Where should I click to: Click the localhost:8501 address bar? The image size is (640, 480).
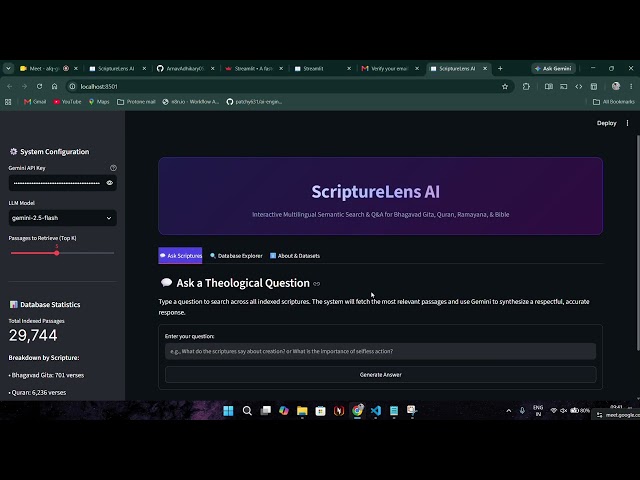[x=286, y=87]
